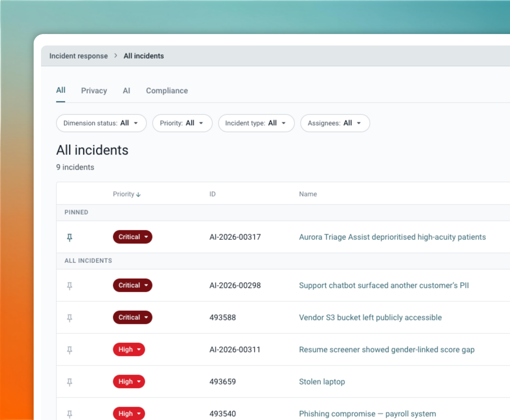Unpin the Aurora Triage Assist incident
Image resolution: width=510 pixels, height=420 pixels.
[x=70, y=237]
